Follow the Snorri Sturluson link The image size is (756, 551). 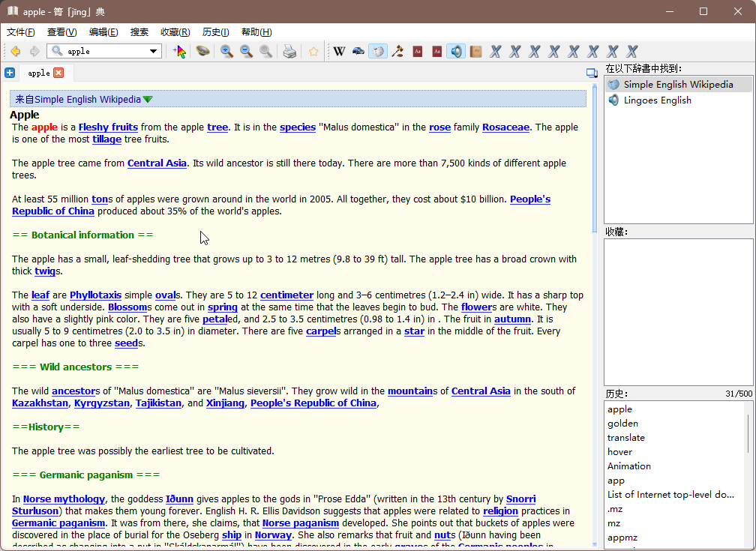[520, 499]
